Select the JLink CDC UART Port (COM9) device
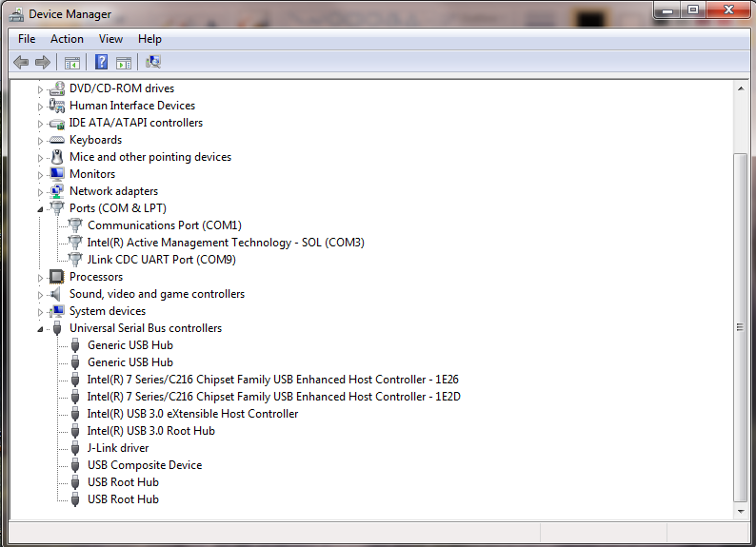756x547 pixels. 161,260
